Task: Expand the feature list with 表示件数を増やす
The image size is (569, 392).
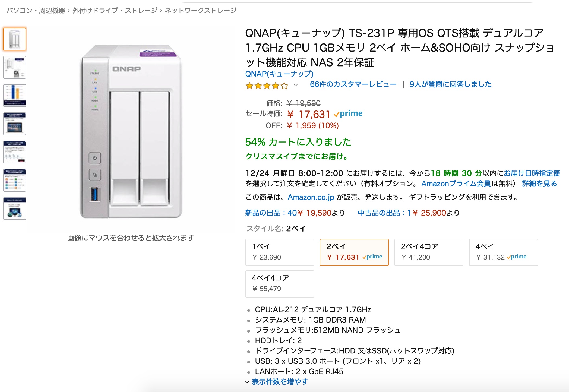Action: coord(280,382)
